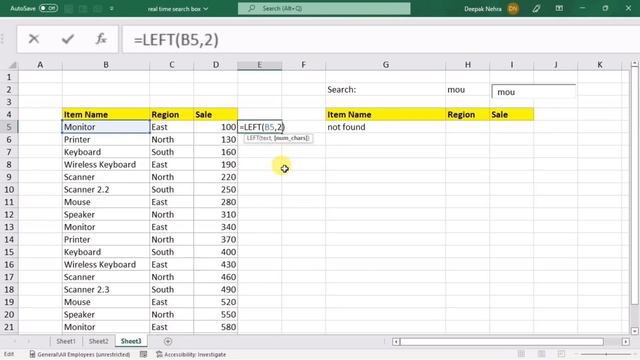The image size is (640, 360).
Task: Click 'Monitor' in cell B5
Action: tap(106, 127)
